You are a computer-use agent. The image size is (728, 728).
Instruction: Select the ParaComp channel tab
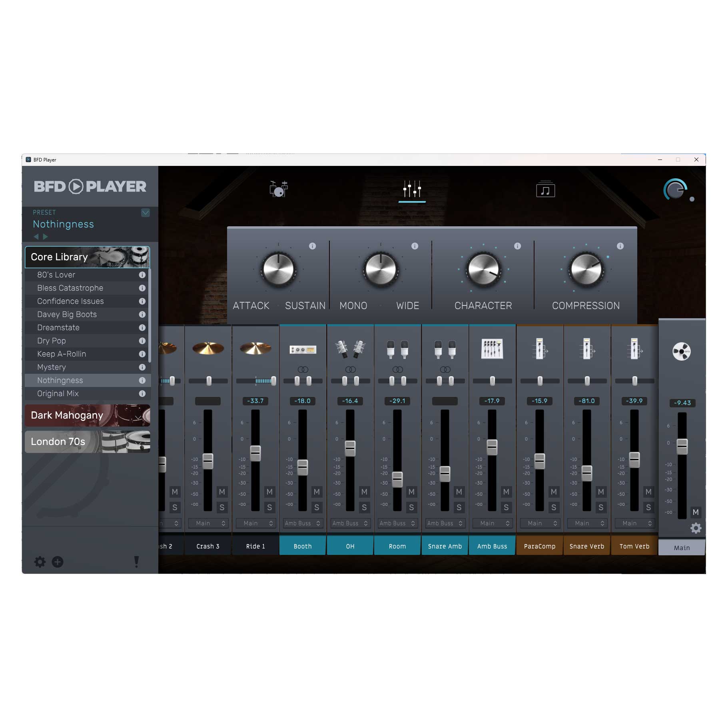pos(539,546)
